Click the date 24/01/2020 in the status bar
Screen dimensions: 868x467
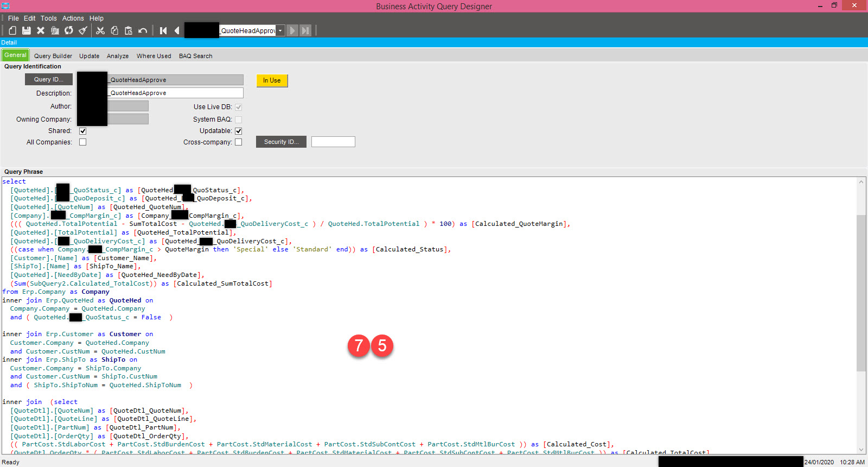pos(819,462)
